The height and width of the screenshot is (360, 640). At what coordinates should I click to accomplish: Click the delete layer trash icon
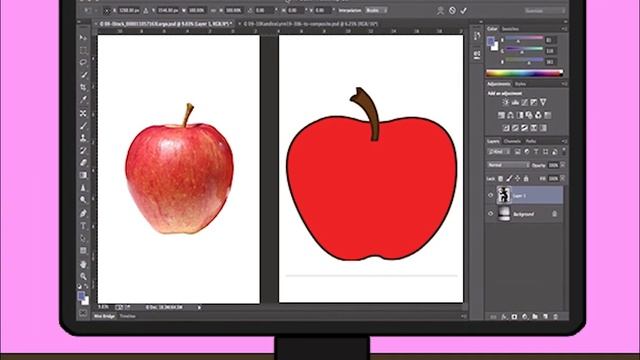[556, 316]
